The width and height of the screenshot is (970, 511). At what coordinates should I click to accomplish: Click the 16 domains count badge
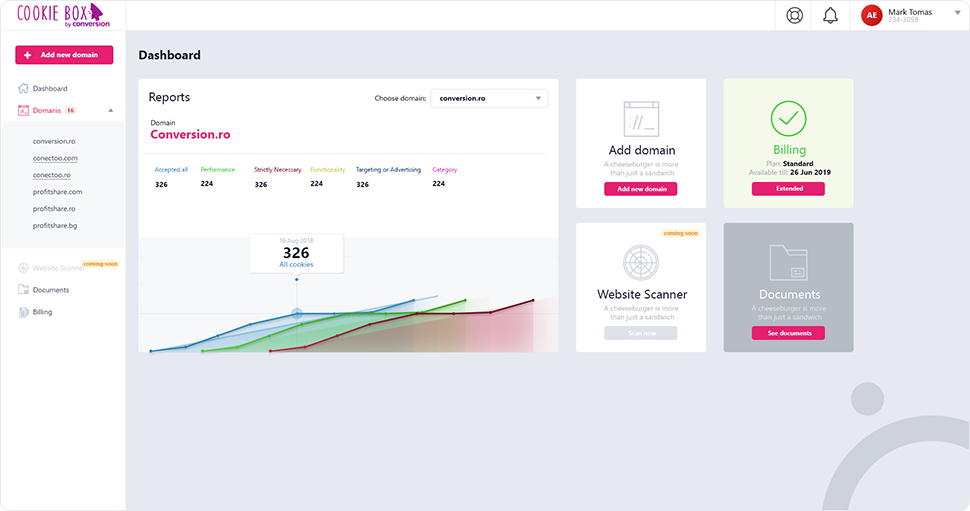point(71,111)
